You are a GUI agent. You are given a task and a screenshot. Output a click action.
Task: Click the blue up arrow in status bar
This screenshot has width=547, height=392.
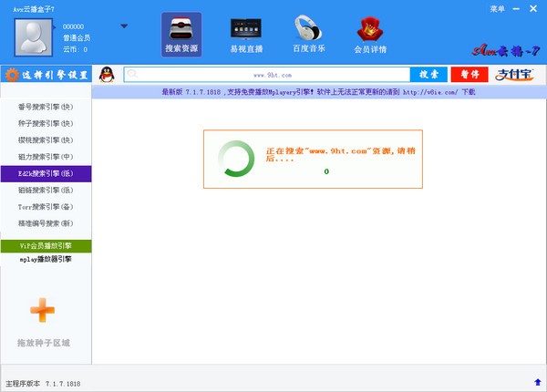pyautogui.click(x=538, y=382)
